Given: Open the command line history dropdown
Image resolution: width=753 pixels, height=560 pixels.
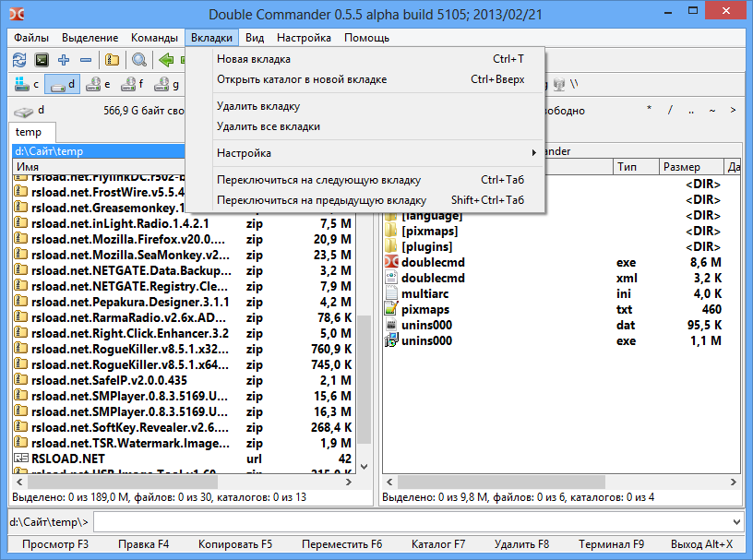Looking at the screenshot, I should click(736, 522).
